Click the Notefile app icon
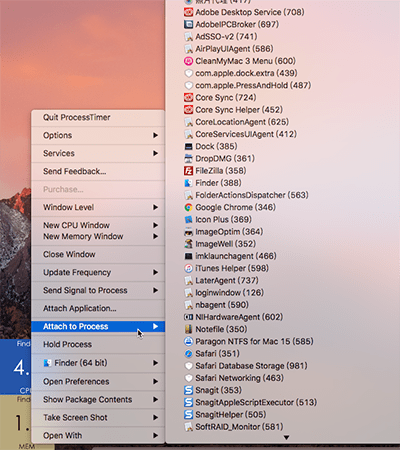This screenshot has height=450, width=400. pos(188,329)
